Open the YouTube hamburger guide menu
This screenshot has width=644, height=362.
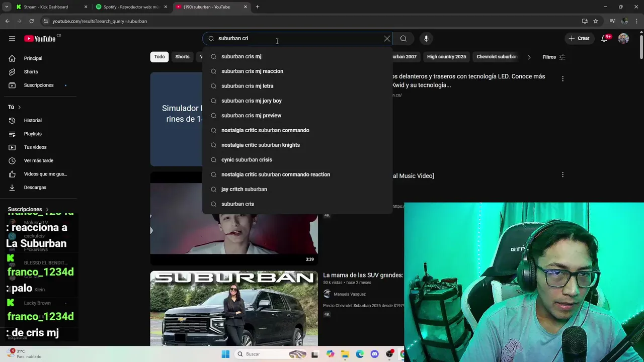(12, 38)
